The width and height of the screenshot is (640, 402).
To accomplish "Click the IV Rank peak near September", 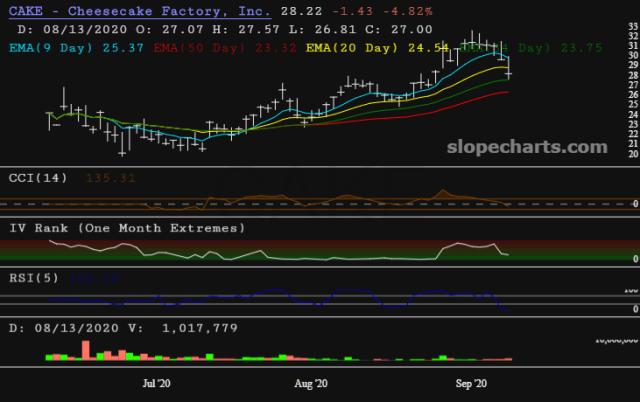I will coord(461,243).
